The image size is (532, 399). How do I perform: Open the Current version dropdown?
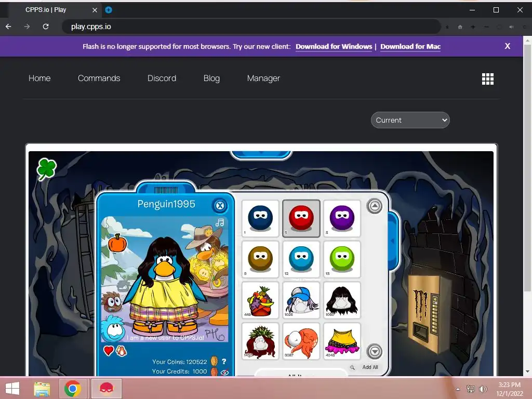tap(410, 120)
